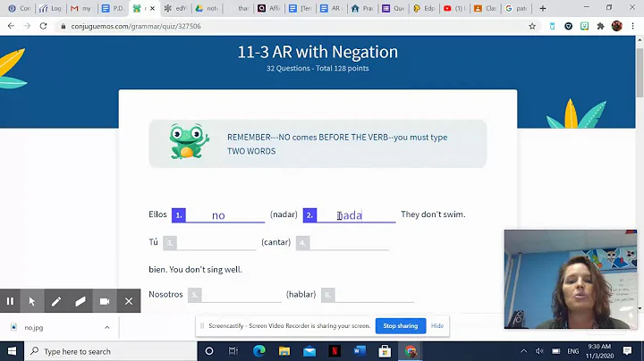This screenshot has height=361, width=644.
Task: Open the Windows Start menu
Action: click(x=12, y=351)
